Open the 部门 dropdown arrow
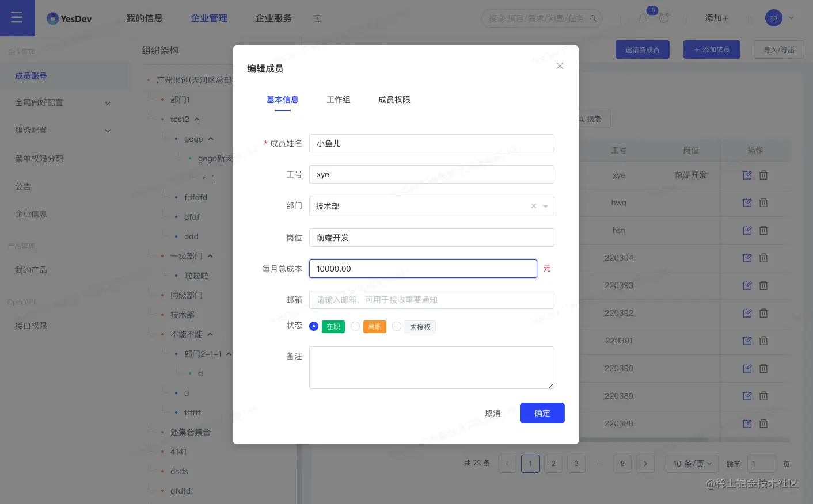The image size is (813, 504). [x=545, y=206]
